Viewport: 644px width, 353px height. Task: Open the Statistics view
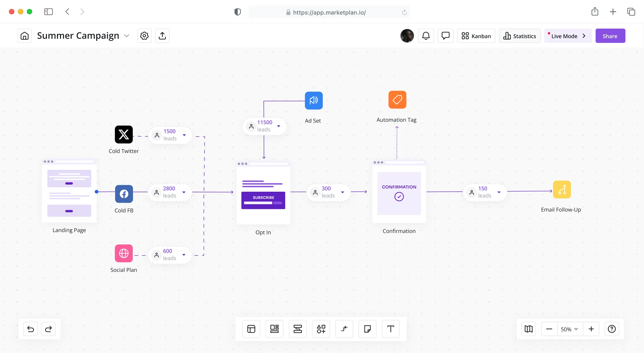coord(520,36)
